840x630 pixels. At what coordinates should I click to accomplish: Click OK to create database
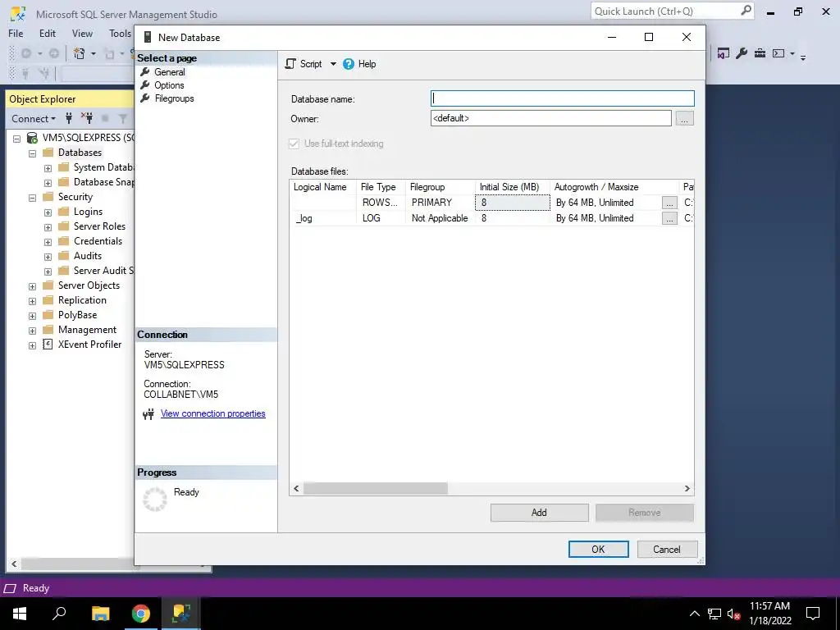[598, 549]
